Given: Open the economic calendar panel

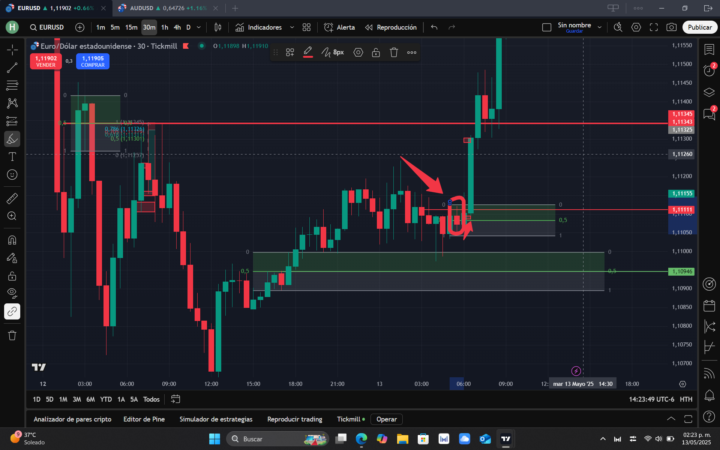Looking at the screenshot, I should [709, 306].
